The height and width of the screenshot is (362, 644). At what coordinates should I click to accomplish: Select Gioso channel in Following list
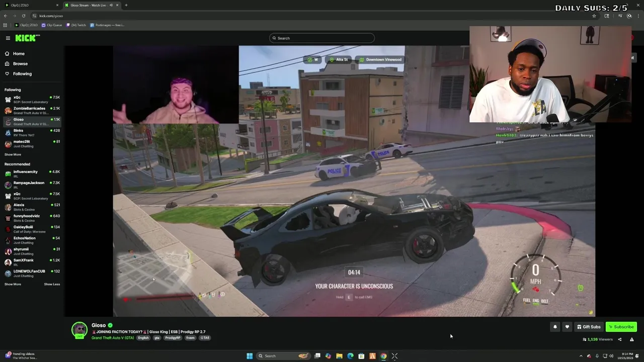pos(32,122)
